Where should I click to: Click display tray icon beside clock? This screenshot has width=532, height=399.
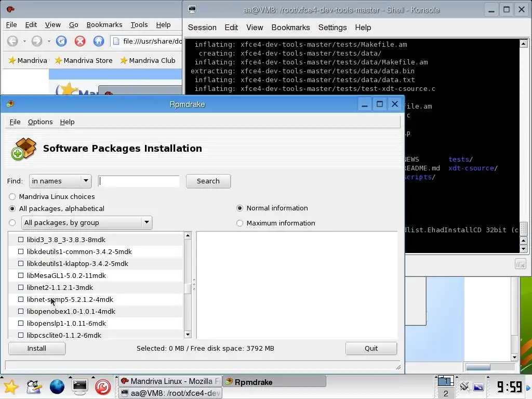coord(478,387)
